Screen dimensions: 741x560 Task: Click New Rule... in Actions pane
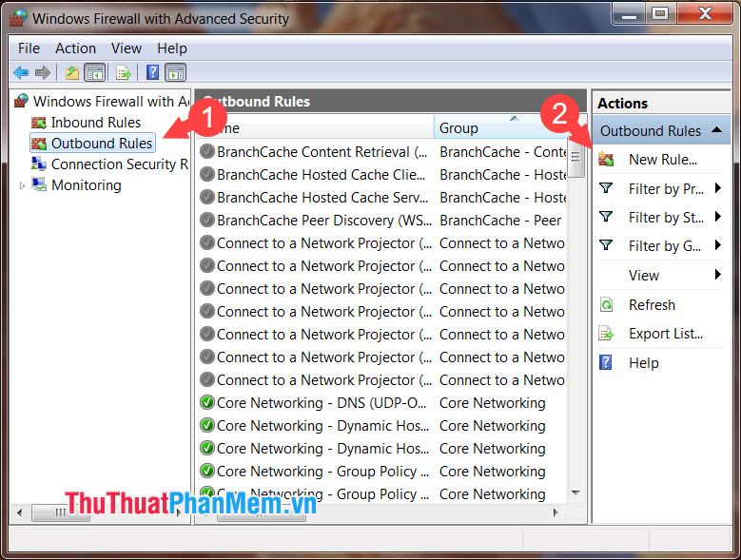coord(663,160)
